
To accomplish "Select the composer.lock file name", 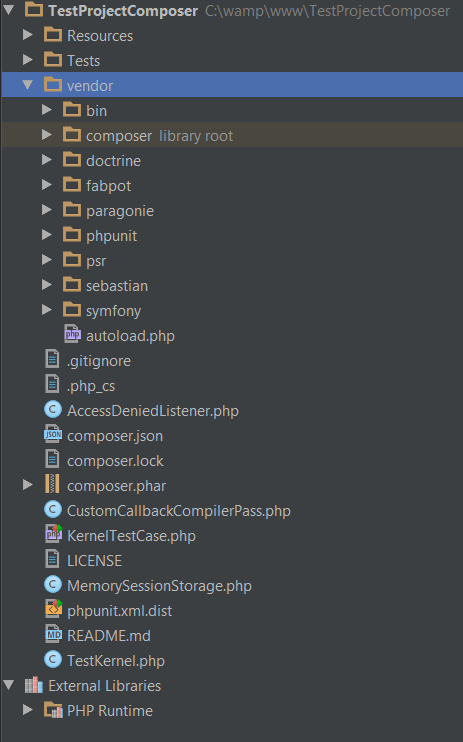I will pos(115,461).
